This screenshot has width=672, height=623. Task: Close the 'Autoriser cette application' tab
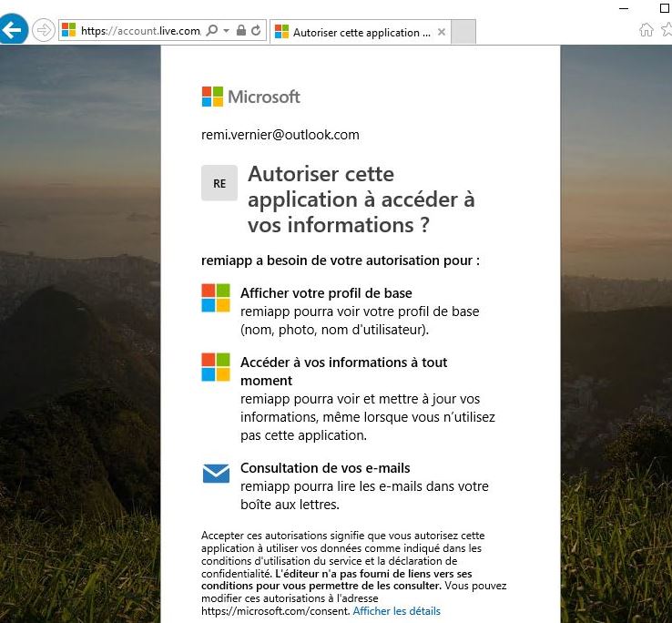click(x=442, y=32)
